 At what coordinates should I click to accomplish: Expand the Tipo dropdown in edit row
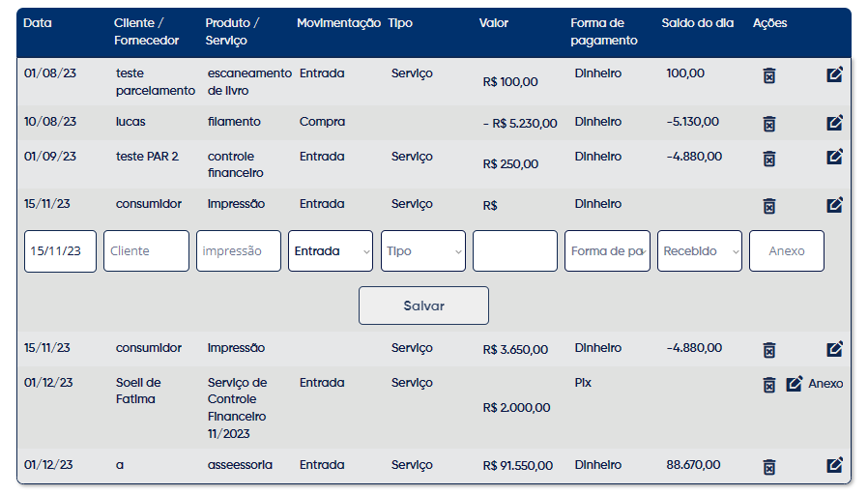tap(423, 250)
